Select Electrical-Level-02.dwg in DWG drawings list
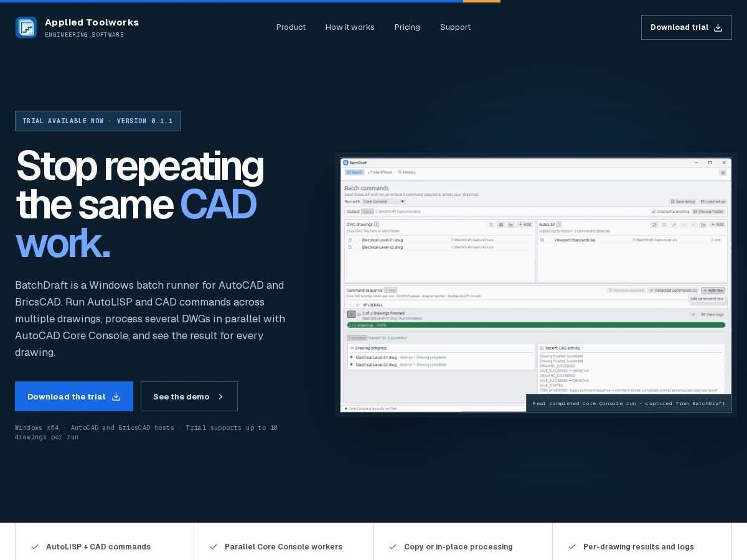747x560 pixels. (439, 247)
